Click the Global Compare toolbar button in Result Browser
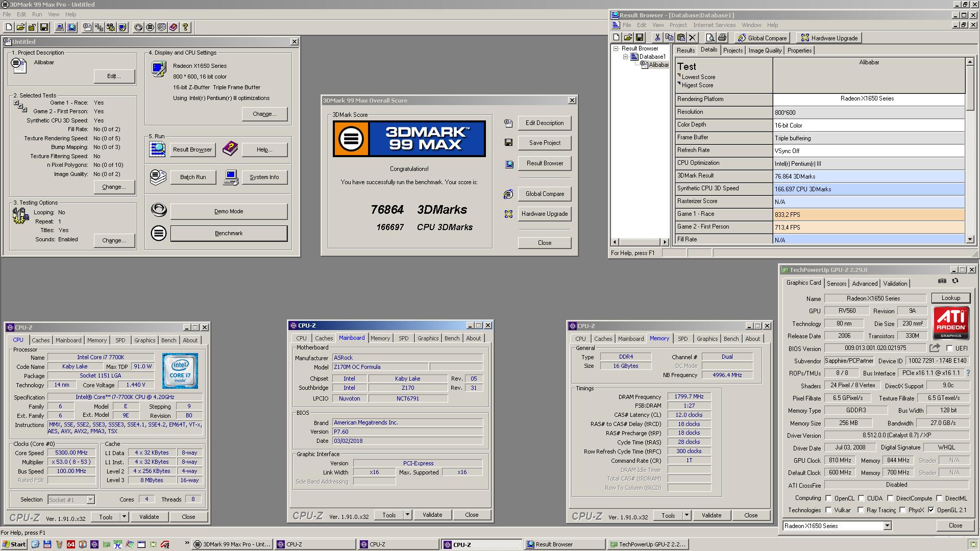The image size is (980, 551). click(762, 38)
